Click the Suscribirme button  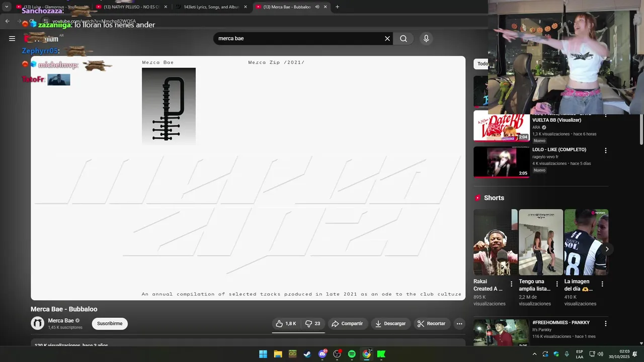(x=110, y=324)
